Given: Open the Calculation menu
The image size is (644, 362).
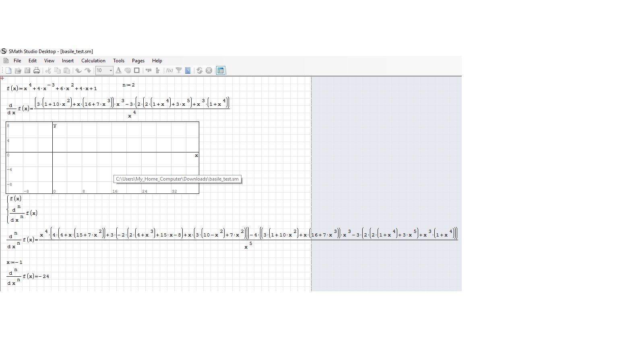Looking at the screenshot, I should click(93, 61).
